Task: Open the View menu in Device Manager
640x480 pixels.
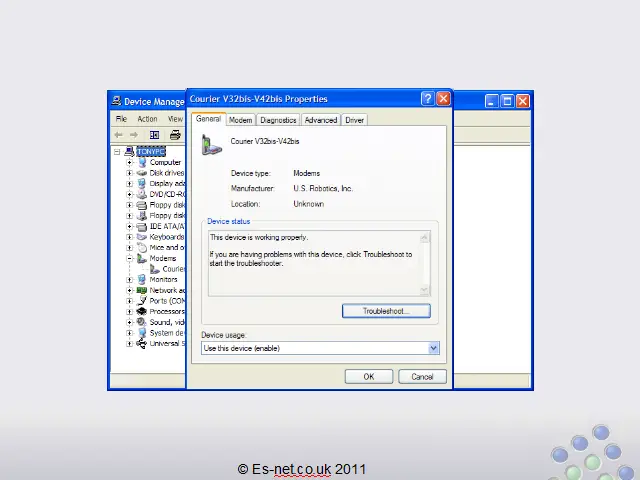Action: pyautogui.click(x=175, y=119)
